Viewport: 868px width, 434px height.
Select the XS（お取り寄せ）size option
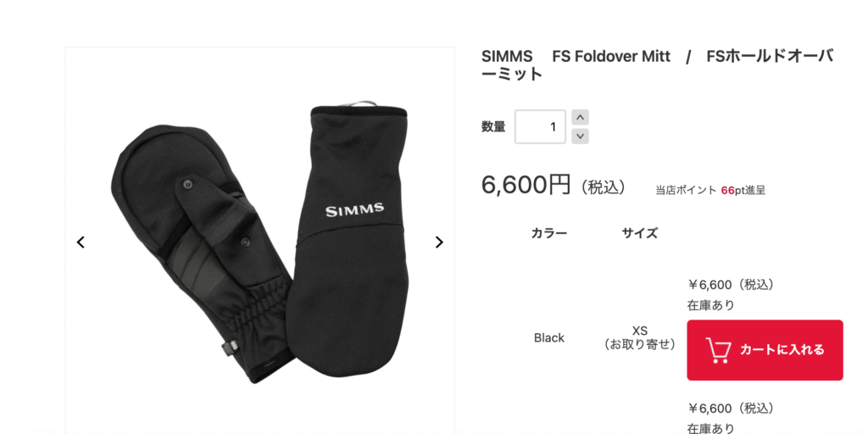(640, 337)
